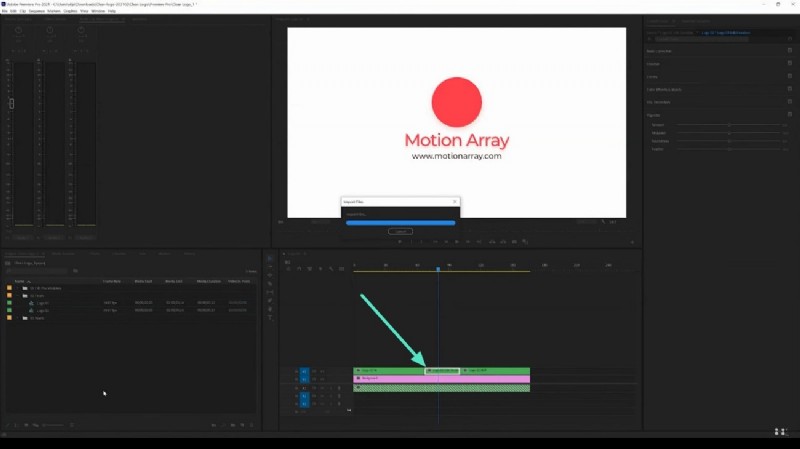Click the Step Forward one frame button
This screenshot has height=449, width=800.
tap(467, 242)
